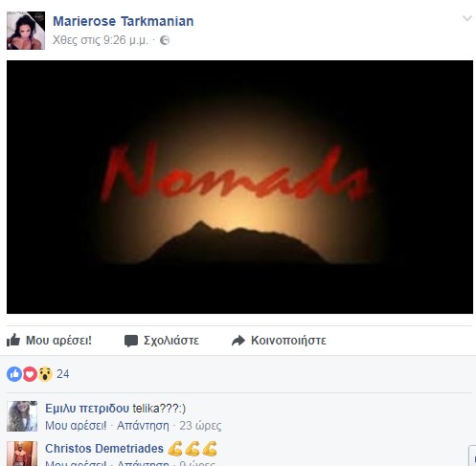Click the wow face reaction icon

45,374
